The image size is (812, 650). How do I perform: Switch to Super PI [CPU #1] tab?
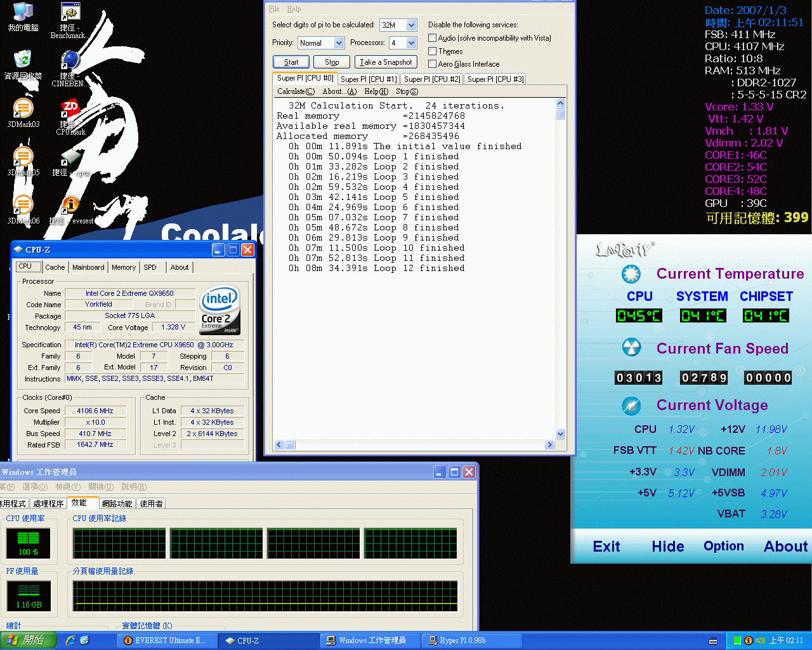(x=369, y=79)
